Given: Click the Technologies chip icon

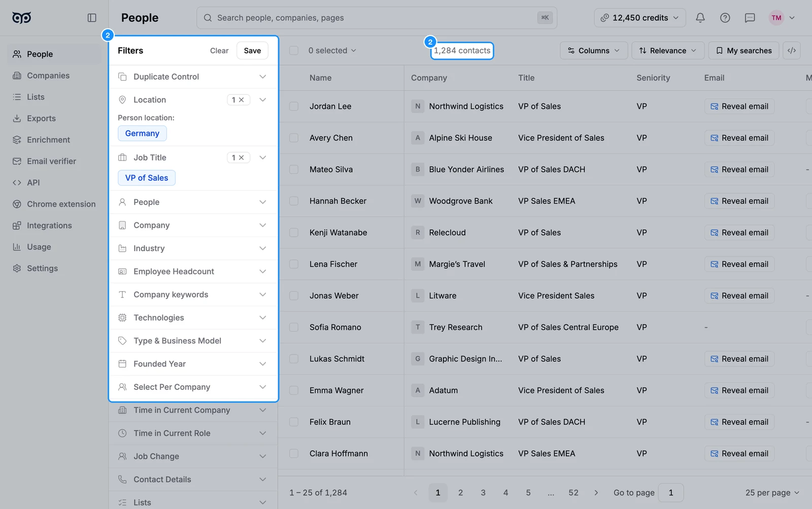Looking at the screenshot, I should pos(122,318).
